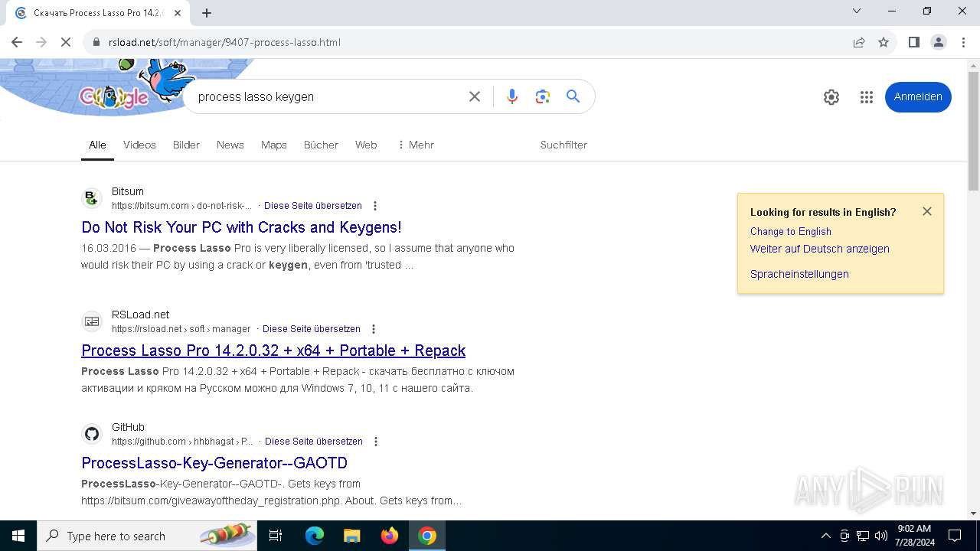Open the Windows Start menu
The image size is (980, 551).
pos(18,536)
